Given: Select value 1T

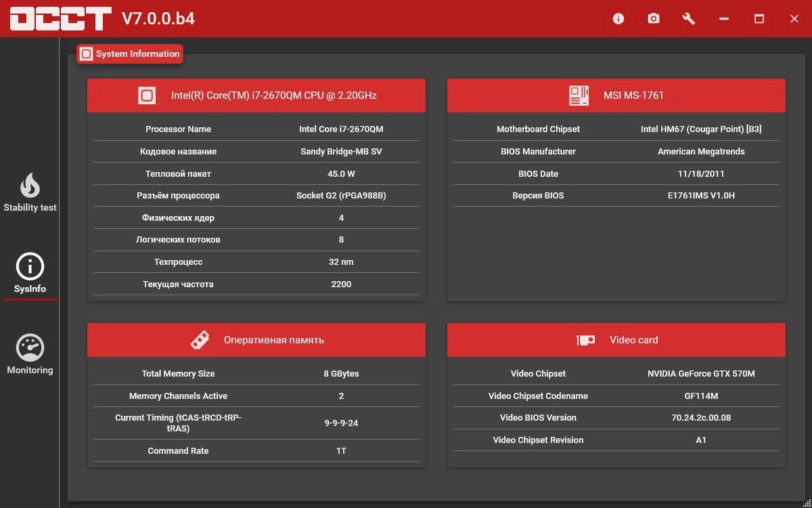Looking at the screenshot, I should [341, 450].
